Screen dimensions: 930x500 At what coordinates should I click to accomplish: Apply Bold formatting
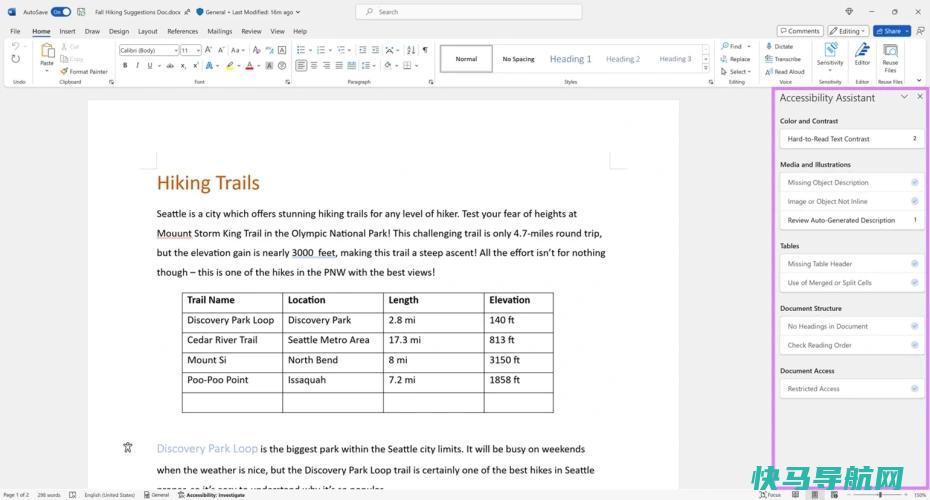click(125, 66)
